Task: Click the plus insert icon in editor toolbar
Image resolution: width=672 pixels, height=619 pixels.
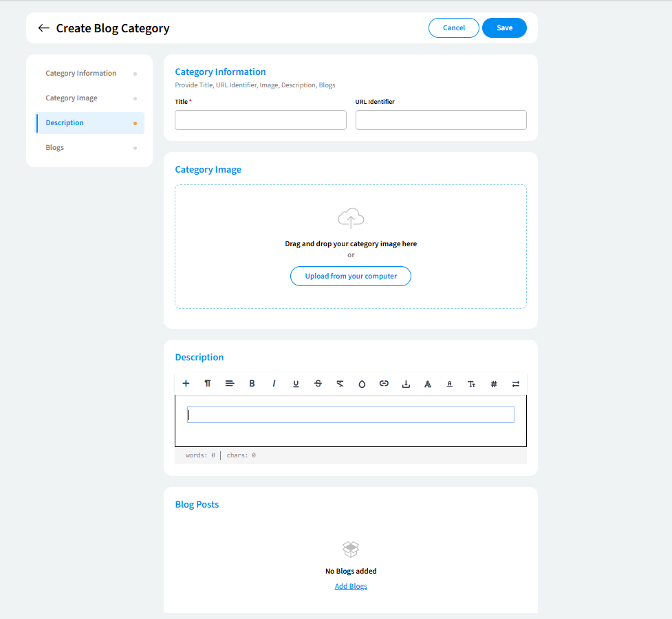Action: (186, 384)
